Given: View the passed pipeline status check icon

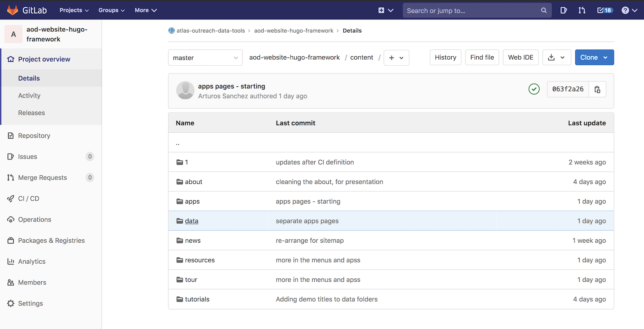Looking at the screenshot, I should 534,89.
